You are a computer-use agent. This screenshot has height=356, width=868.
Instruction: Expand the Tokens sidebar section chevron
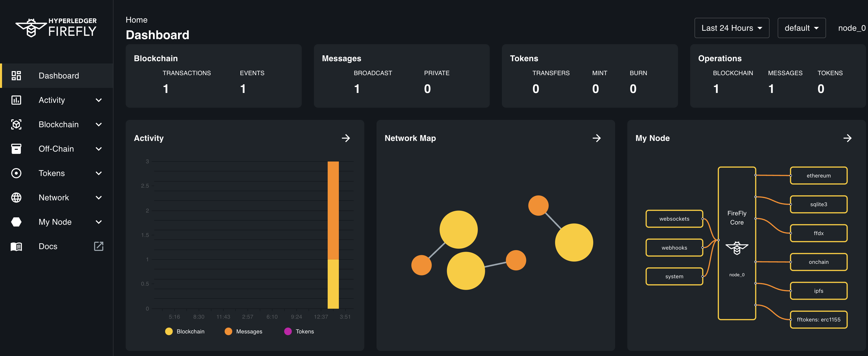(98, 173)
